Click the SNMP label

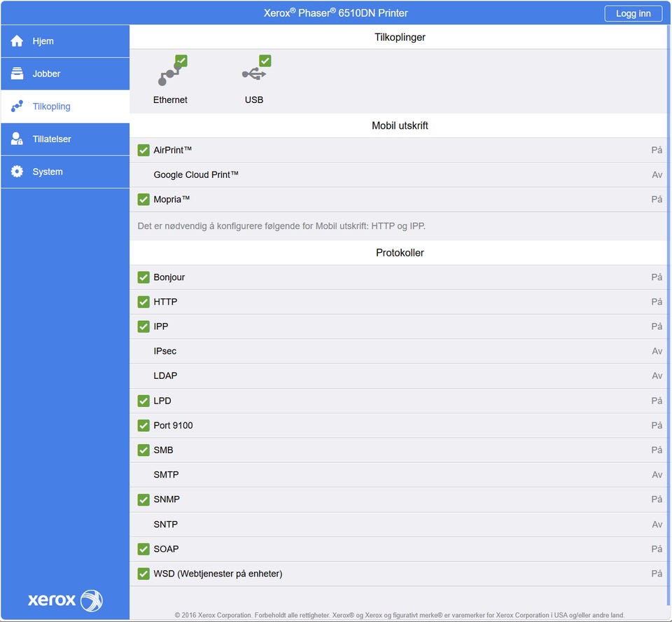pos(167,499)
